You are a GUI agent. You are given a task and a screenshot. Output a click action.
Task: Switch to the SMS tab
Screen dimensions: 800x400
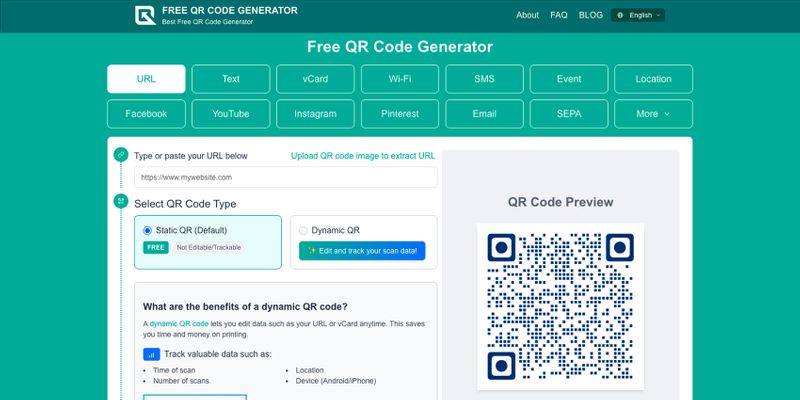(x=484, y=79)
